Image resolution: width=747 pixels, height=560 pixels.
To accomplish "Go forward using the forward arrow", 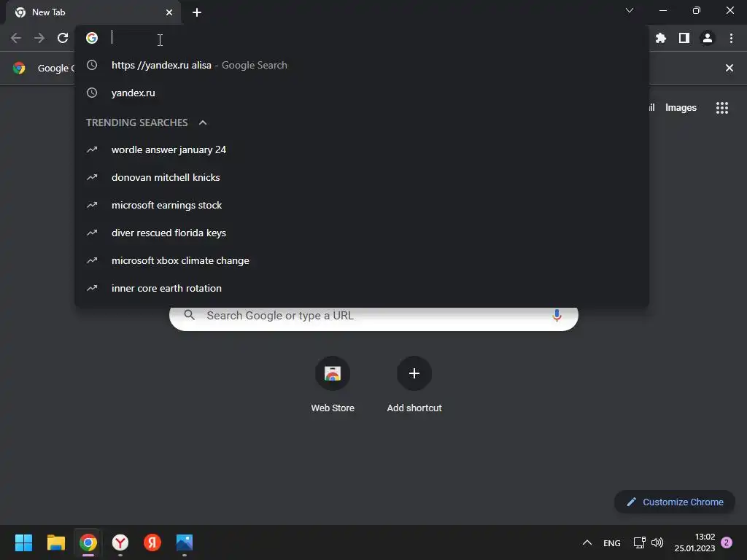I will click(39, 38).
